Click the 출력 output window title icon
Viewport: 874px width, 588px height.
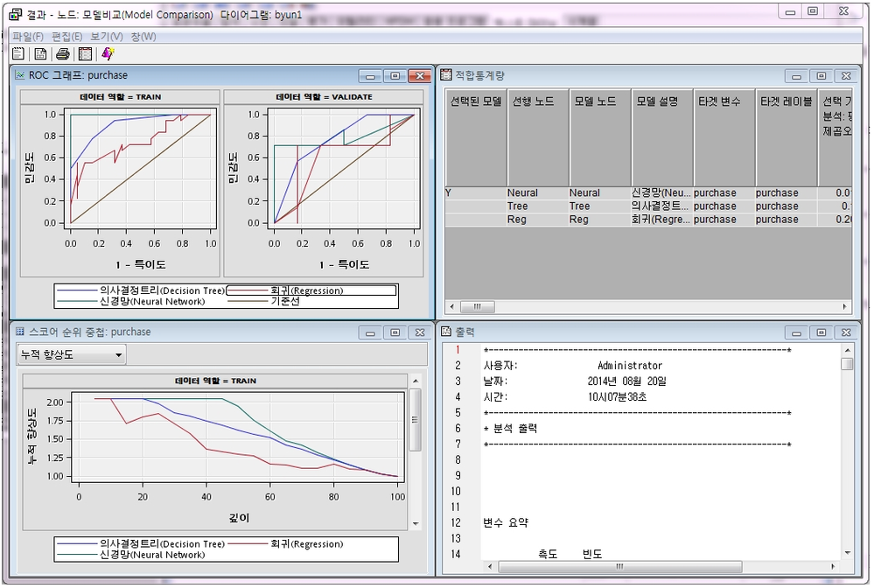click(x=445, y=332)
